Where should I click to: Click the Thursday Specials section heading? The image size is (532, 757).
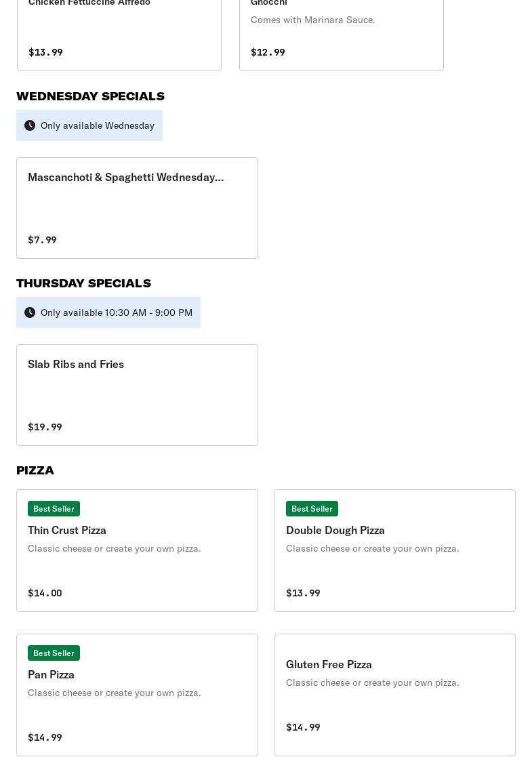click(x=83, y=283)
